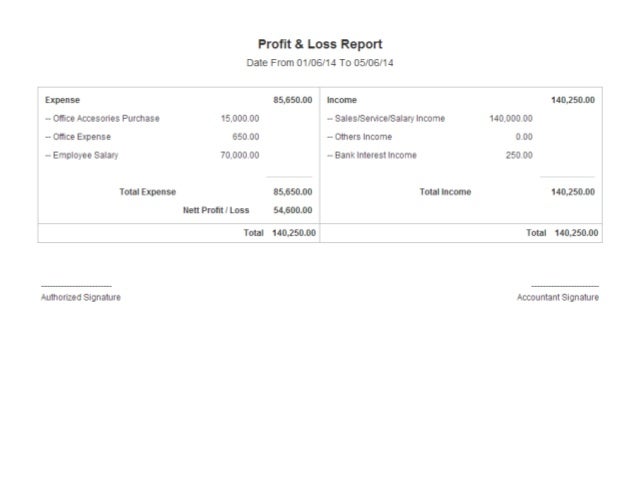Click the expense column total 140,250.00
The width and height of the screenshot is (638, 479).
click(x=294, y=233)
